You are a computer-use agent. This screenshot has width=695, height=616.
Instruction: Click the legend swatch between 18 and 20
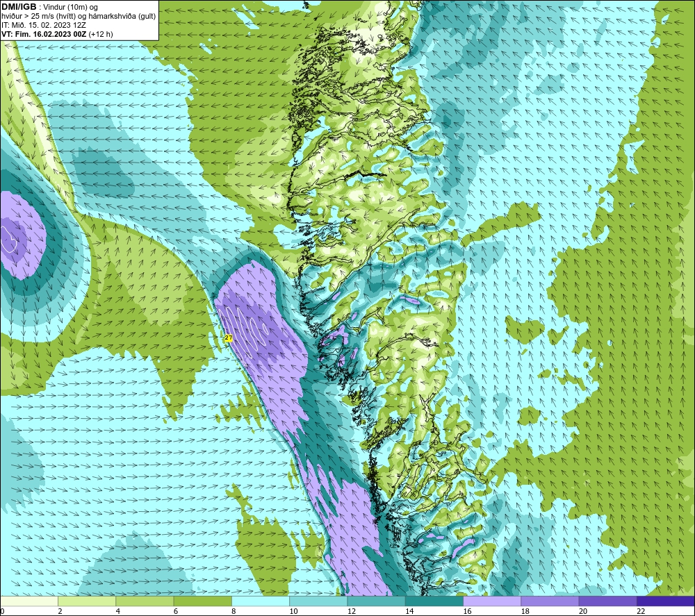tap(550, 601)
